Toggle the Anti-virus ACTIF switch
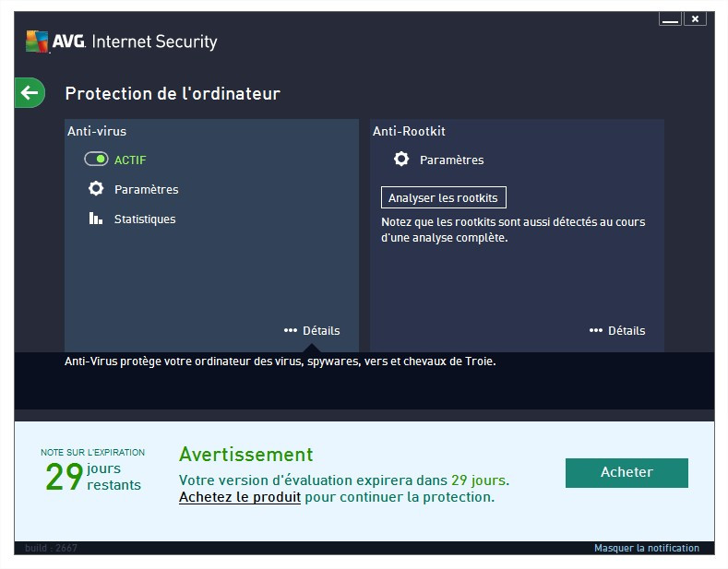The width and height of the screenshot is (728, 569). [96, 160]
